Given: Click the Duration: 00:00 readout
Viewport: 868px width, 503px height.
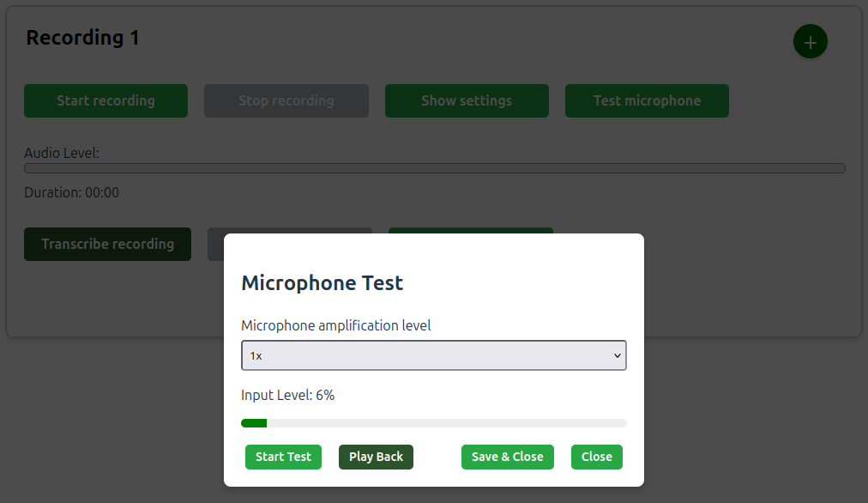Looking at the screenshot, I should pos(71,192).
